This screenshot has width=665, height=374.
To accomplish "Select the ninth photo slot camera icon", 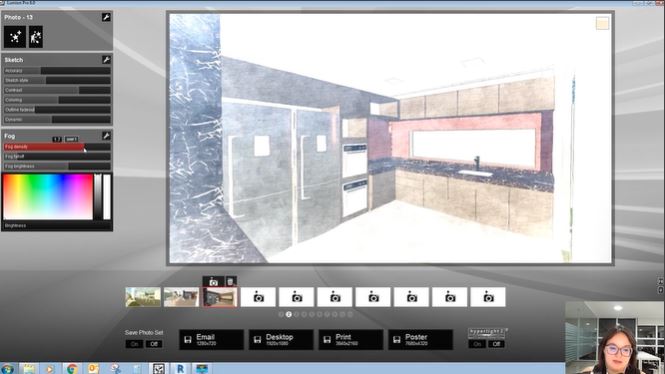I will pyautogui.click(x=450, y=297).
